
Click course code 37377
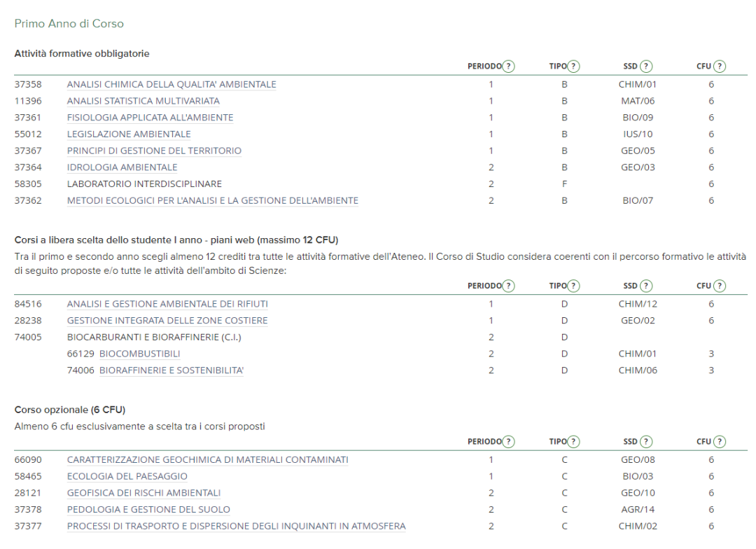[28, 526]
